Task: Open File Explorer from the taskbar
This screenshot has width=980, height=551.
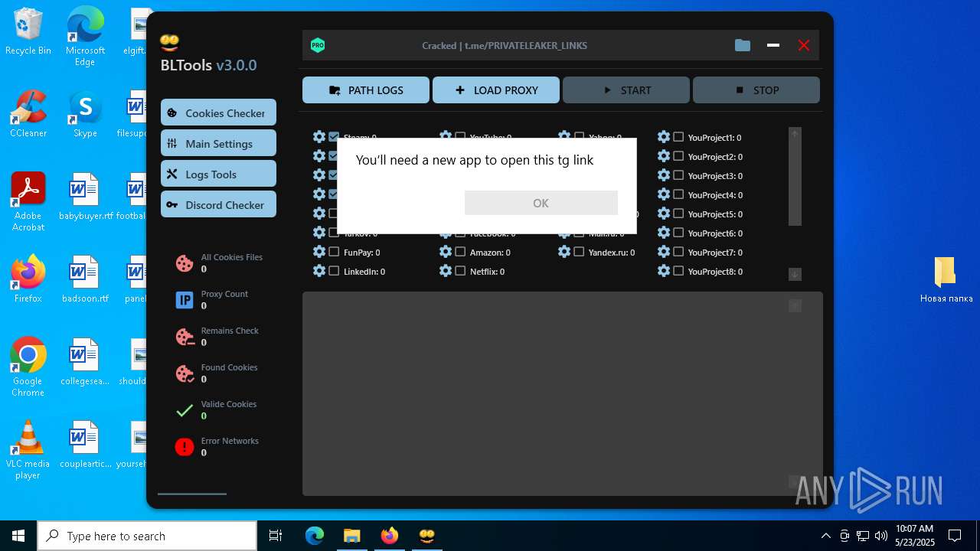Action: click(352, 536)
